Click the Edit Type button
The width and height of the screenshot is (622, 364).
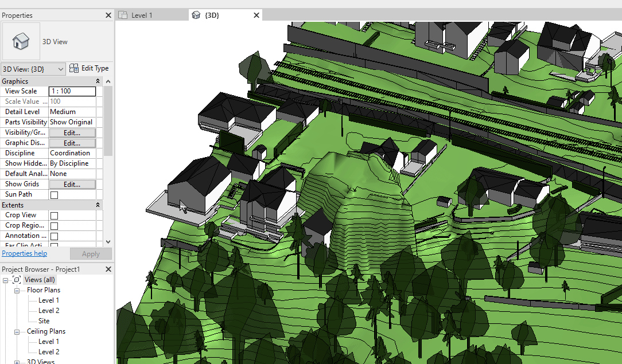[x=89, y=68]
